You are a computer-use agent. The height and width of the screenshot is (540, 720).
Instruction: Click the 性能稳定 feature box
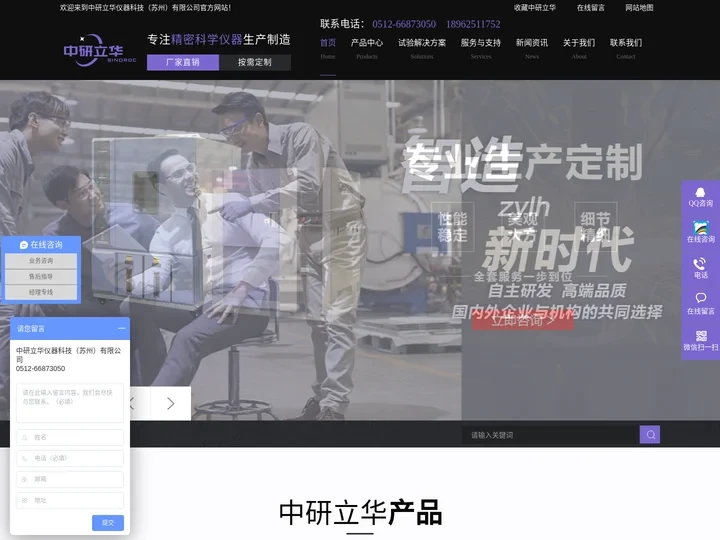tap(452, 227)
